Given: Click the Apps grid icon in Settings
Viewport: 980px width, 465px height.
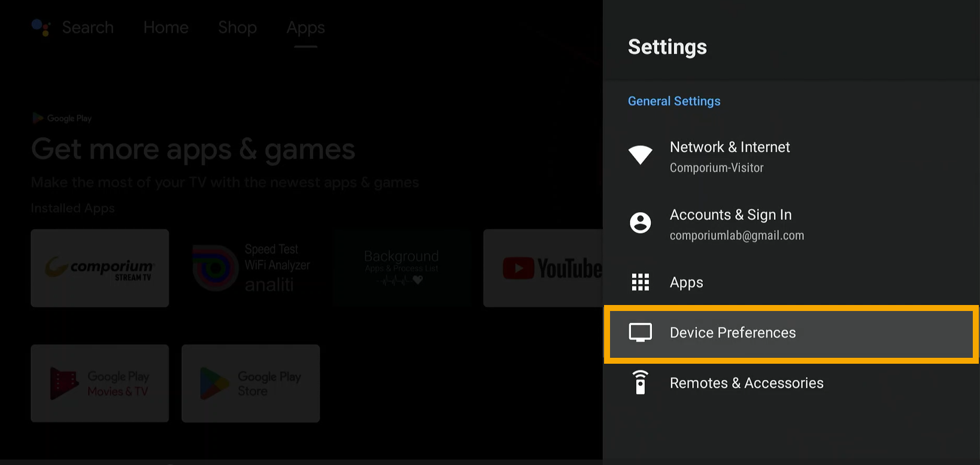Looking at the screenshot, I should click(640, 282).
